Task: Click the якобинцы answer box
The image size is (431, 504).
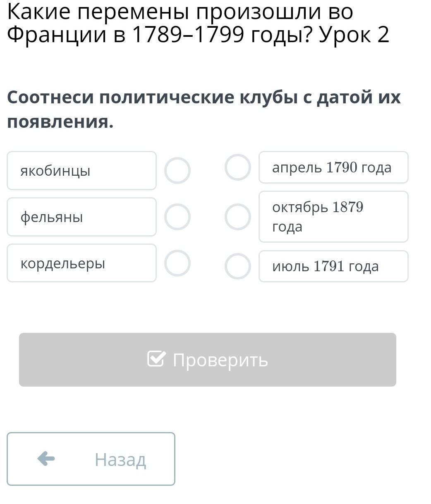Action: (81, 170)
